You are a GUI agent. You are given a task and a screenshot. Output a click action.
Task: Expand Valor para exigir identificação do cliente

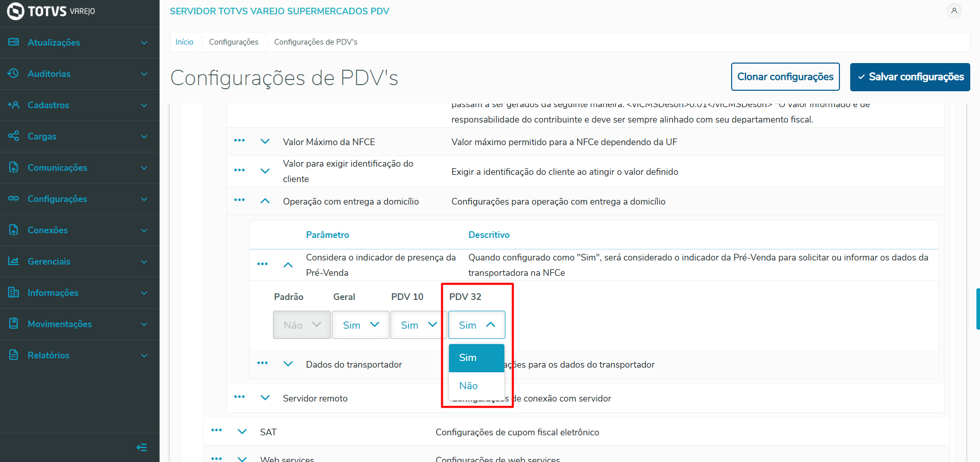[265, 171]
